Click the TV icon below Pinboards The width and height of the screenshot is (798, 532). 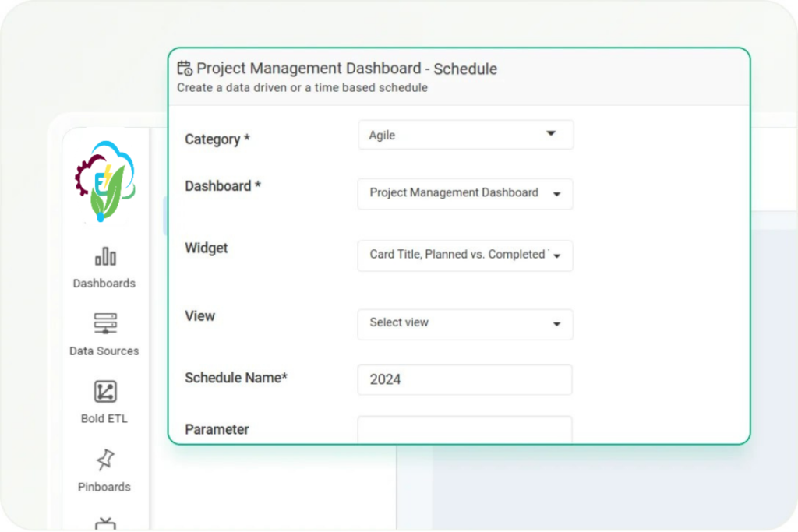coord(104,523)
